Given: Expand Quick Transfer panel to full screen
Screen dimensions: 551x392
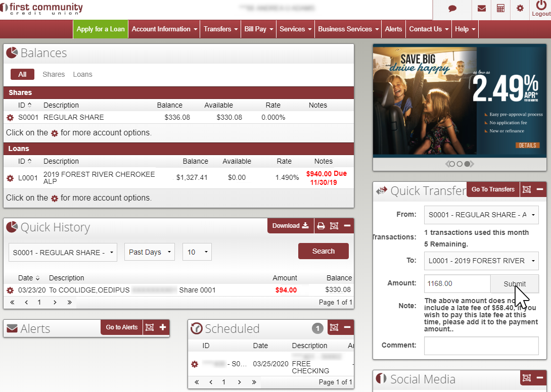Looking at the screenshot, I should click(x=527, y=189).
